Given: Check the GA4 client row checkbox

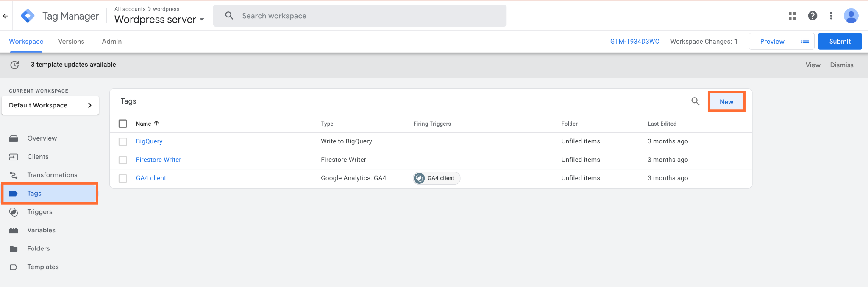Looking at the screenshot, I should [x=123, y=178].
